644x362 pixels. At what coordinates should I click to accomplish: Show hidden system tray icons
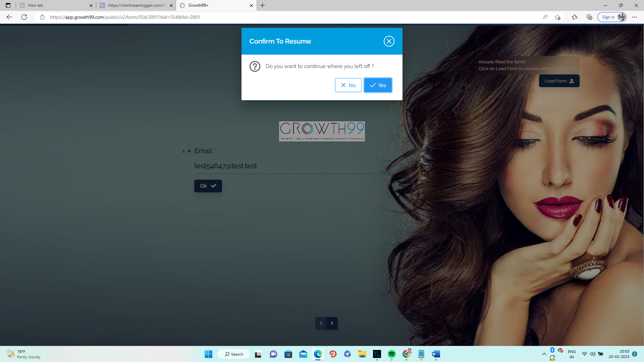click(544, 354)
